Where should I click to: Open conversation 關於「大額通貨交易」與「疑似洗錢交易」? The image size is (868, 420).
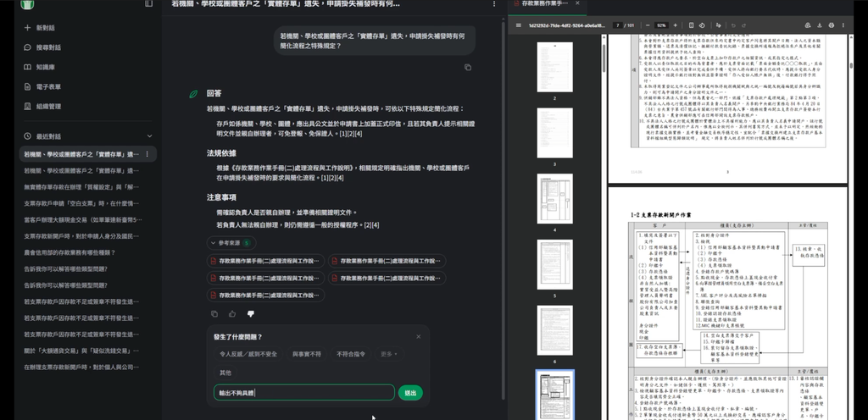click(81, 351)
